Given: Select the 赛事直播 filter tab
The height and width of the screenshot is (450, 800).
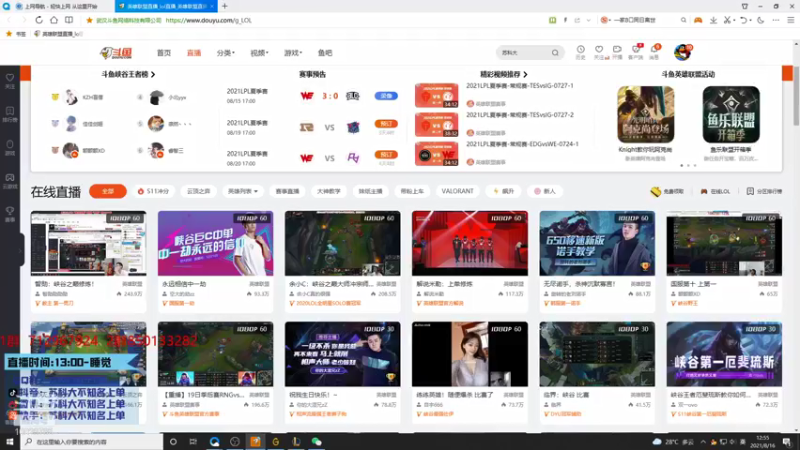Looking at the screenshot, I should 287,191.
